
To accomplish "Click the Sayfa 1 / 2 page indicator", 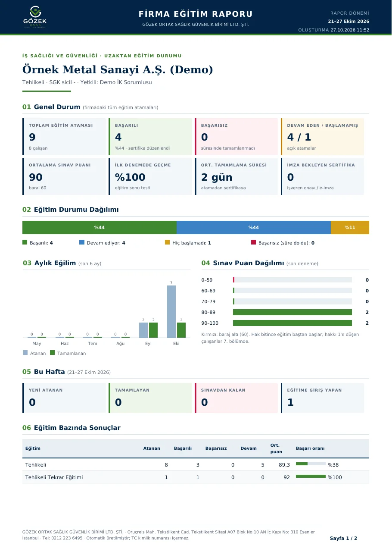I will click(344, 538).
